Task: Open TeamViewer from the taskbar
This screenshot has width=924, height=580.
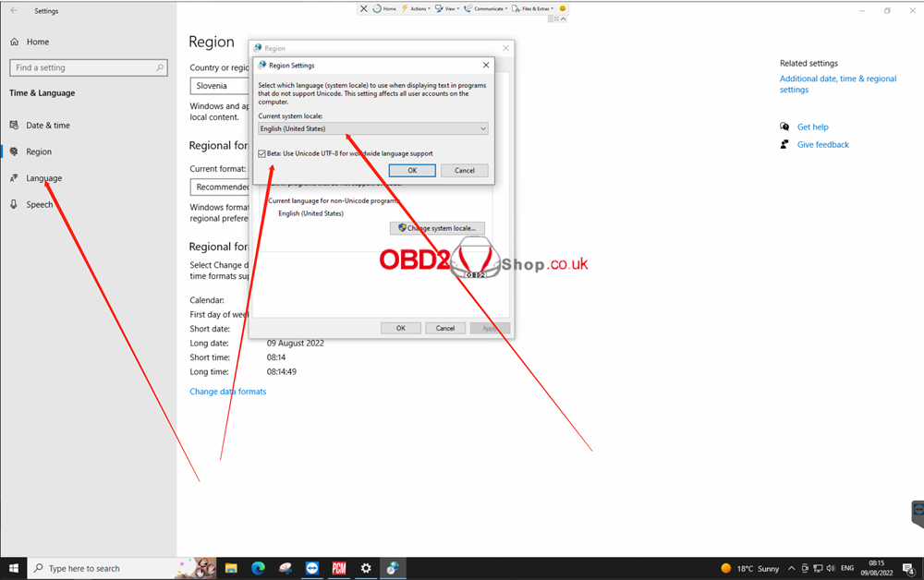Action: (312, 568)
